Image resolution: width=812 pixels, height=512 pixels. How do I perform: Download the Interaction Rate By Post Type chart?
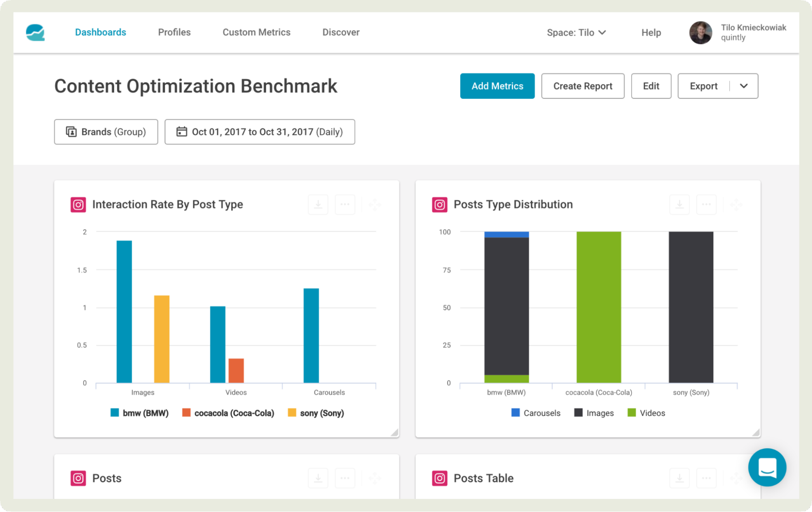318,204
